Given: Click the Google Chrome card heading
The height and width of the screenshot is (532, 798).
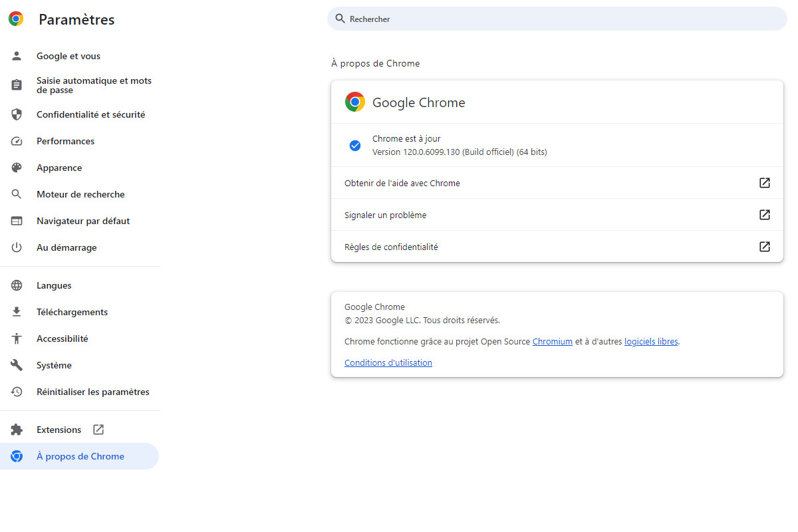Looking at the screenshot, I should 419,102.
